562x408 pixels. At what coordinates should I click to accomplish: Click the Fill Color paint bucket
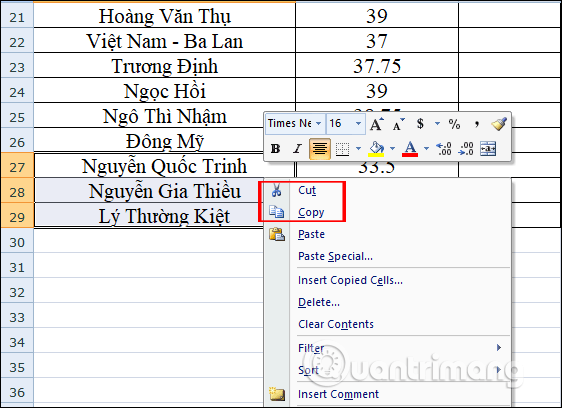point(376,148)
